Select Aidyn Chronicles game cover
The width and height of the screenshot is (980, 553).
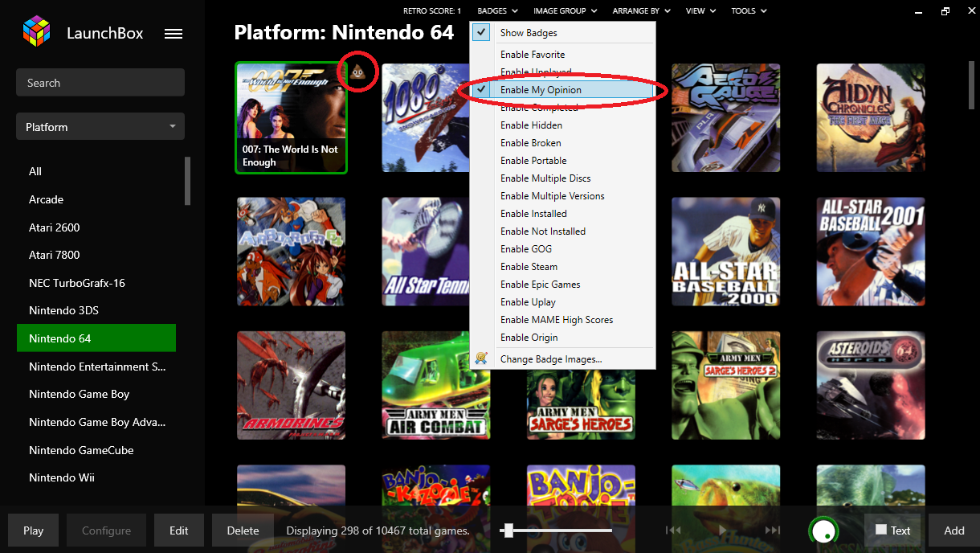(871, 118)
